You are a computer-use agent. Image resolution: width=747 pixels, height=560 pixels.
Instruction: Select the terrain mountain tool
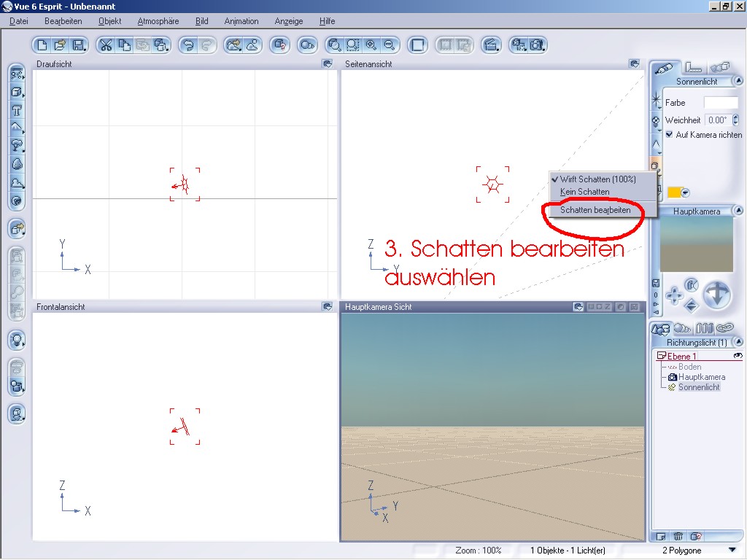click(x=17, y=128)
